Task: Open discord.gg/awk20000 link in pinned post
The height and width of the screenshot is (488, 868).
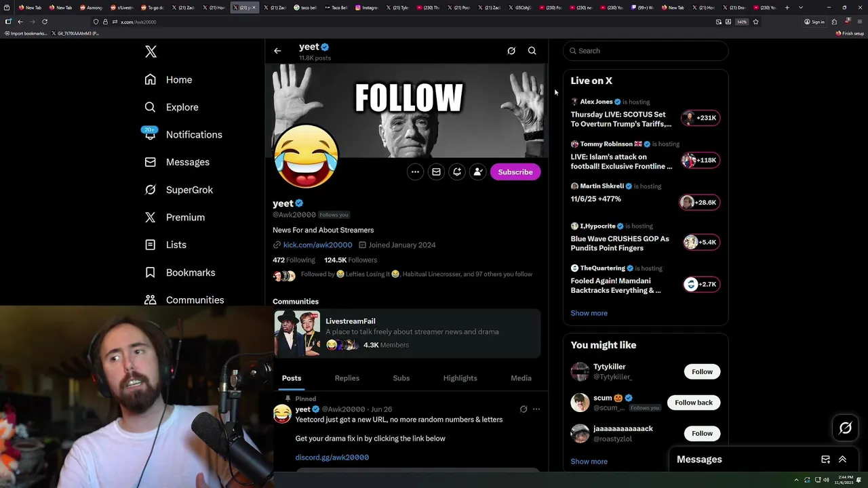Action: pos(332,457)
